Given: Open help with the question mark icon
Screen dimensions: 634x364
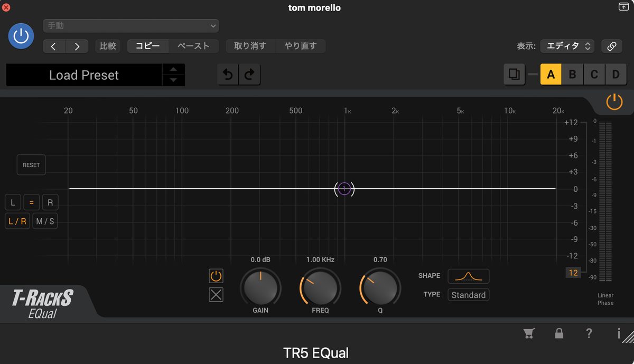Looking at the screenshot, I should [589, 333].
